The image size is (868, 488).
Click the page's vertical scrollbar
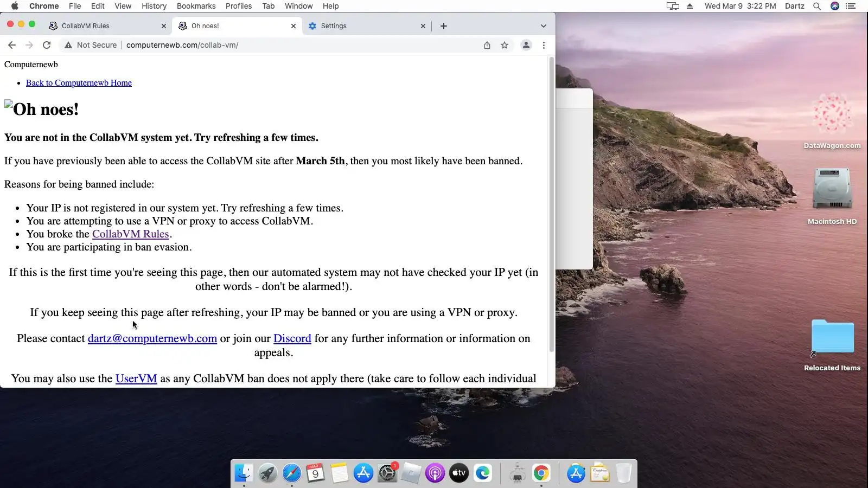552,204
